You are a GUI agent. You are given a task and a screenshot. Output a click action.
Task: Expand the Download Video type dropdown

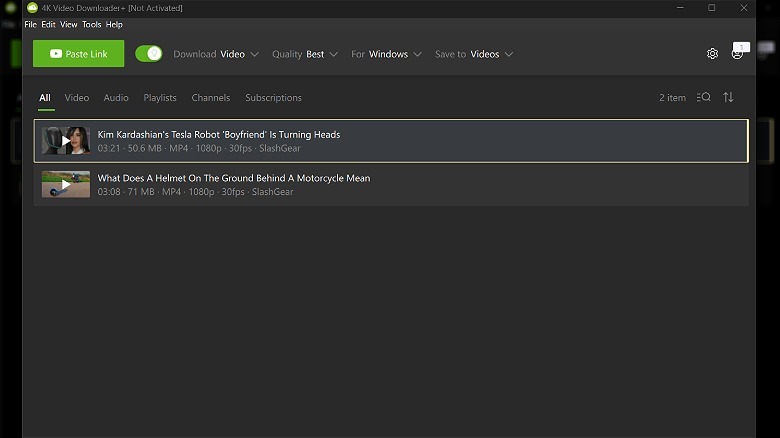216,54
